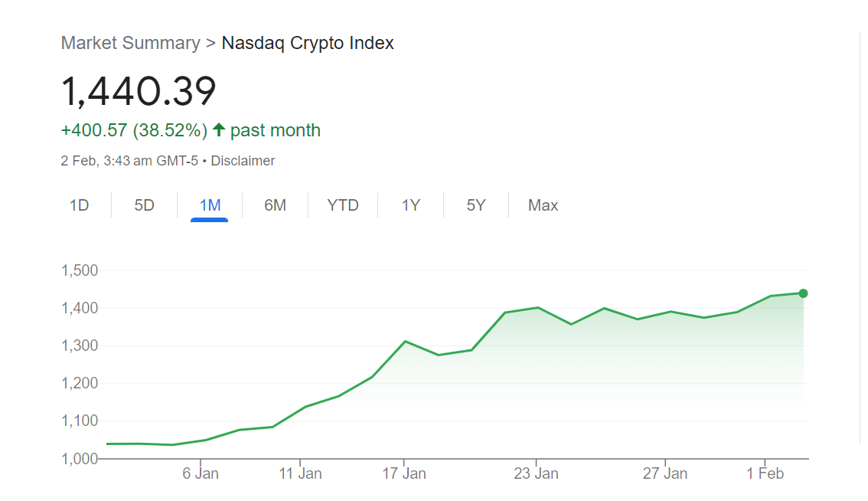This screenshot has width=868, height=501.
Task: Click the green up arrow icon
Action: pyautogui.click(x=219, y=130)
